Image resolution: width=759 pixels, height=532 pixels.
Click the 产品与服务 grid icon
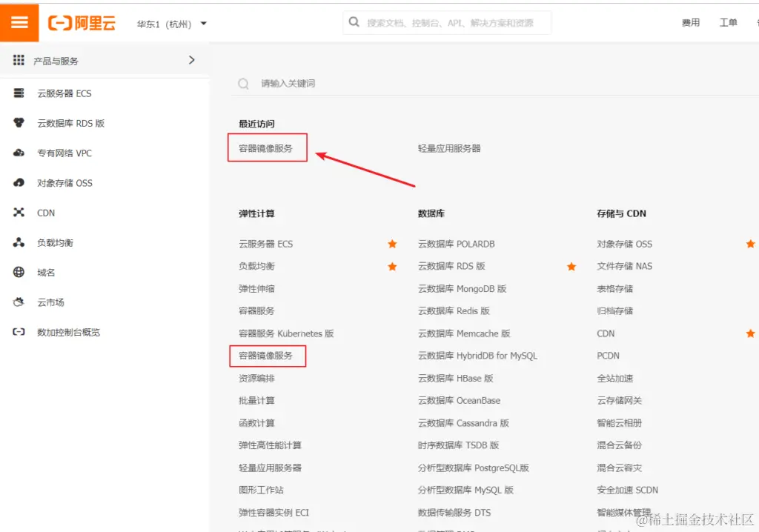point(19,60)
